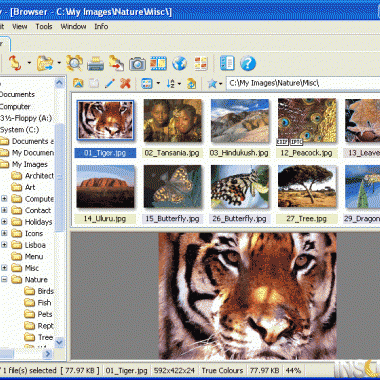The image size is (380, 380).
Task: Open the sort order dropdown arrow
Action: point(179,84)
